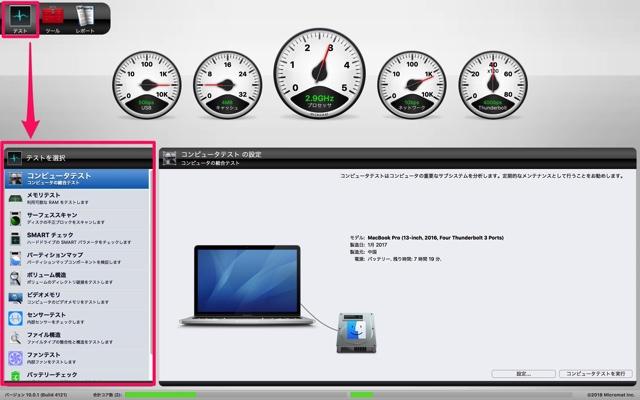Click the 製造元 中国 line
This screenshot has width=640, height=400.
363,252
